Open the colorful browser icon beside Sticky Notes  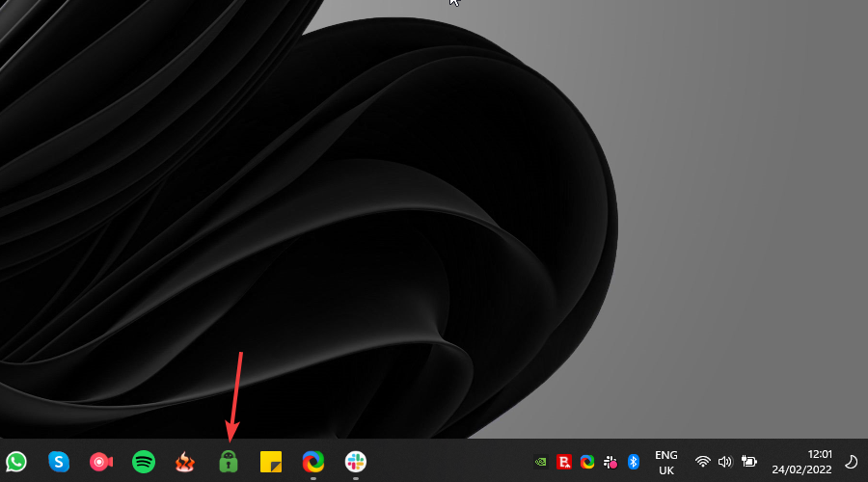(x=313, y=461)
